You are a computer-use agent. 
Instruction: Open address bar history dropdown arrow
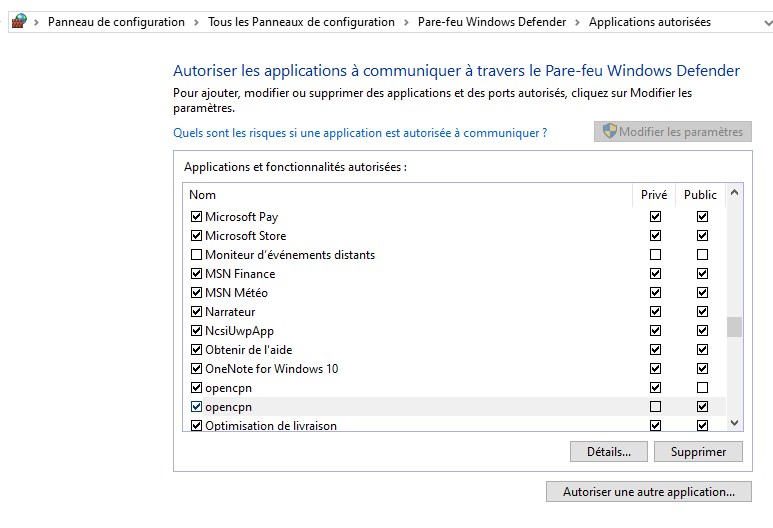point(767,23)
